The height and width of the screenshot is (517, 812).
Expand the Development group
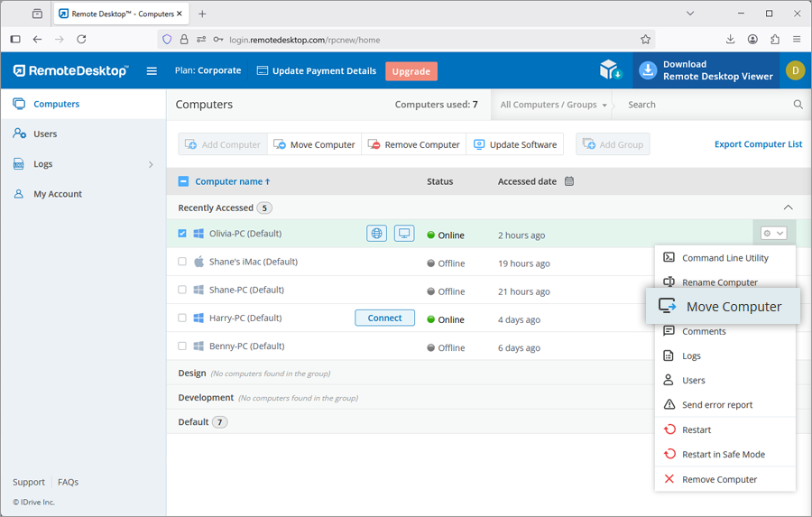[x=206, y=397]
